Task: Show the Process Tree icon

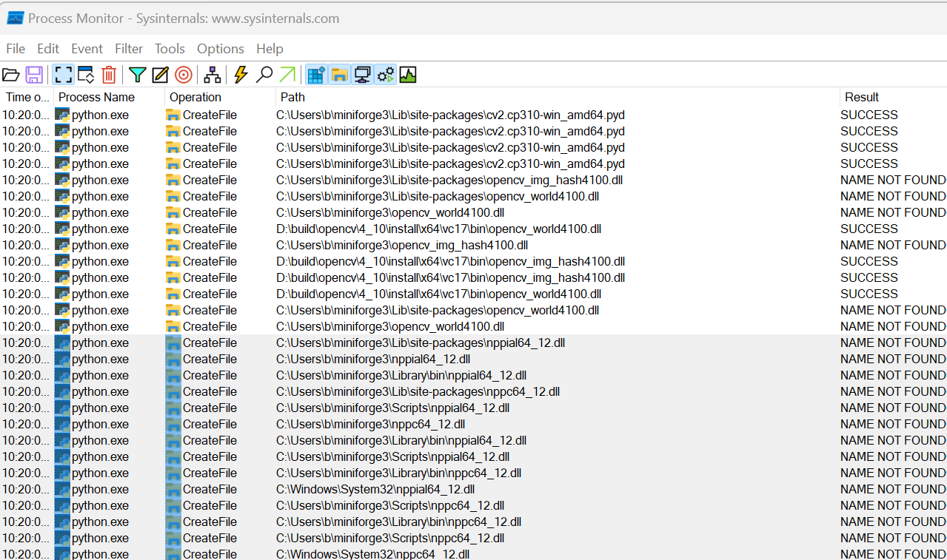Action: [213, 75]
